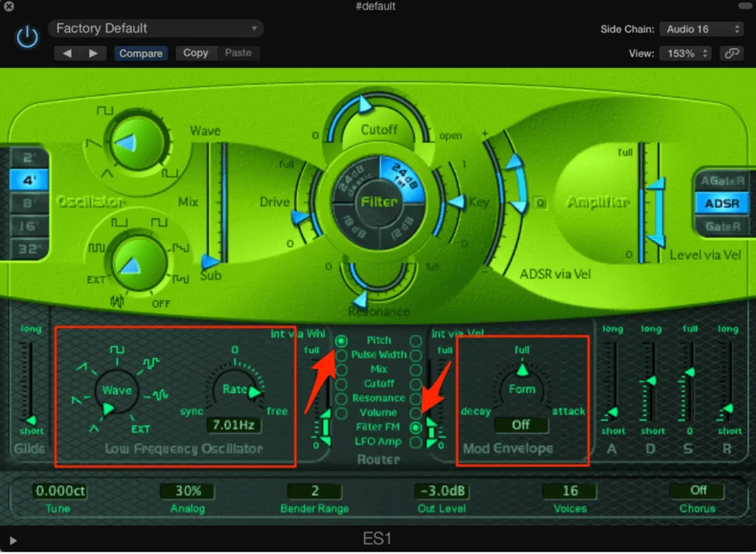Open the View 153% dropdown
Image resolution: width=756 pixels, height=554 pixels.
click(685, 53)
